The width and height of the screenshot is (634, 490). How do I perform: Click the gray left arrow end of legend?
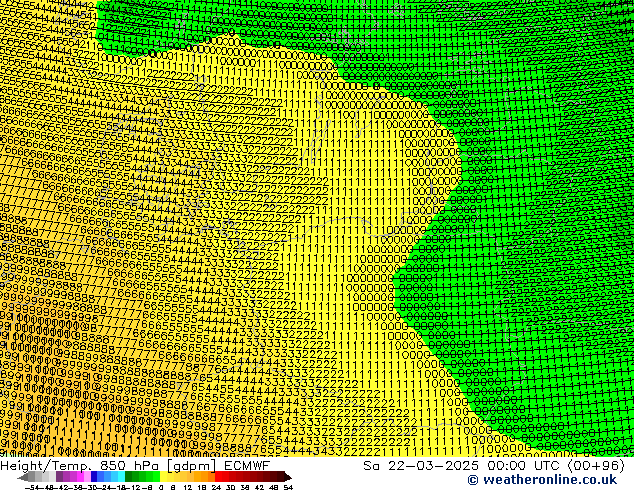(x=23, y=477)
